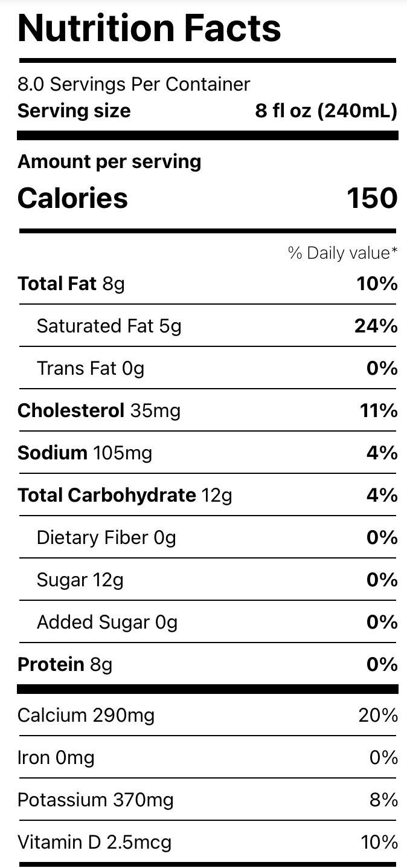Click the Nutrition Facts heading
The height and width of the screenshot is (868, 407).
pos(149,28)
